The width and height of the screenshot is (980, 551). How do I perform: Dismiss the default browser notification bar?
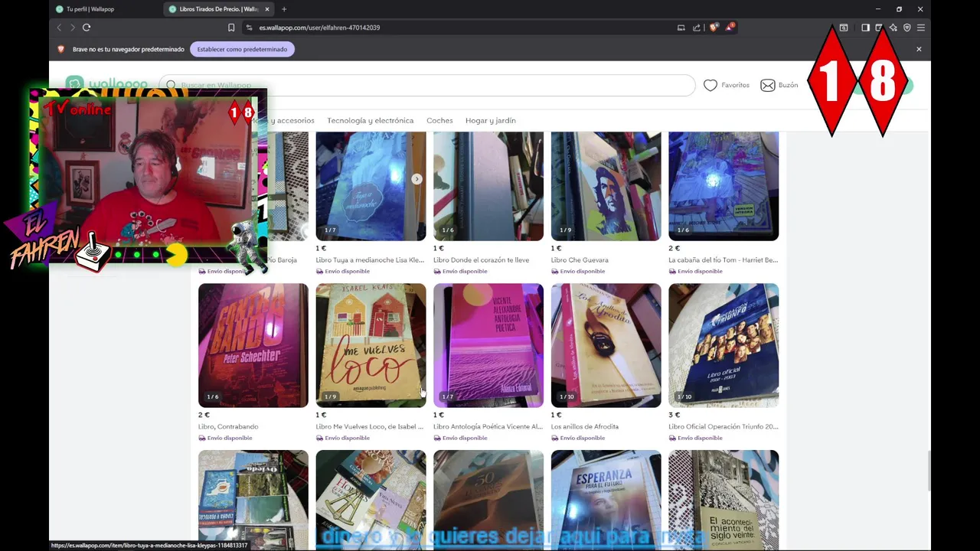919,49
